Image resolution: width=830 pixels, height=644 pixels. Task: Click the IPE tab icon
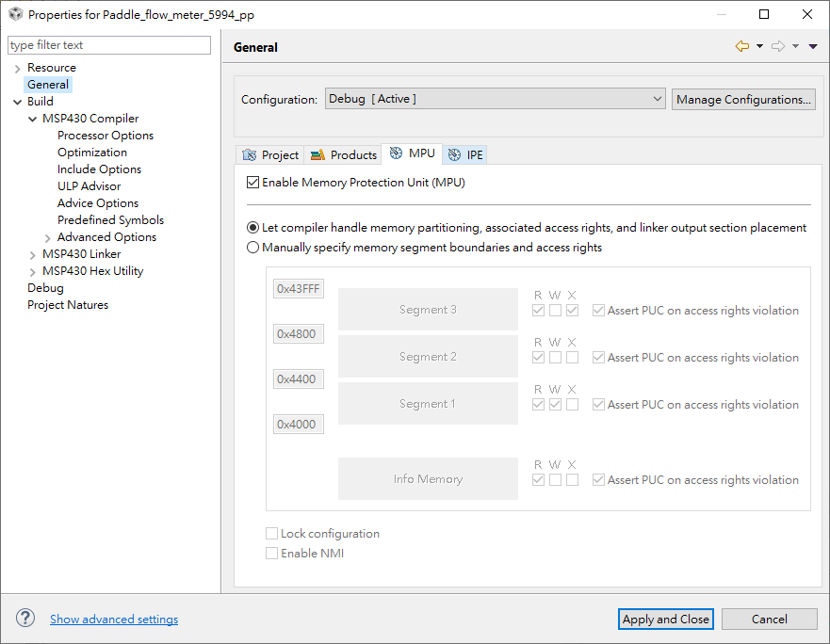pos(454,155)
